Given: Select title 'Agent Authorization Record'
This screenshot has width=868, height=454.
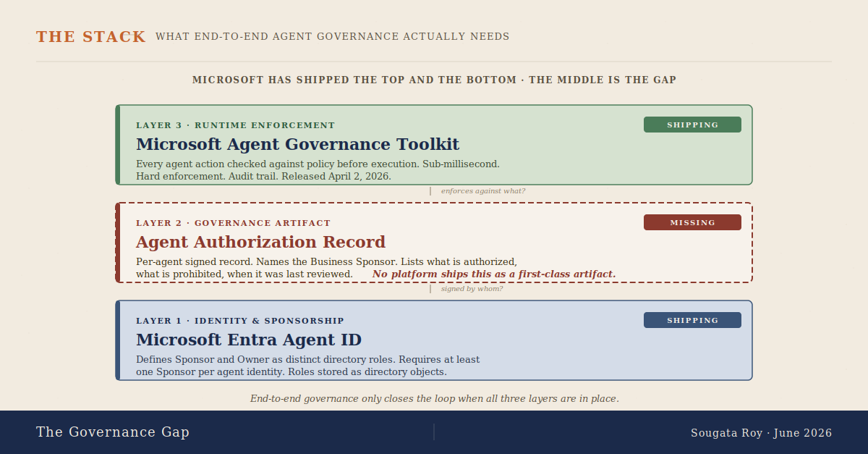Looking at the screenshot, I should click(x=260, y=242).
